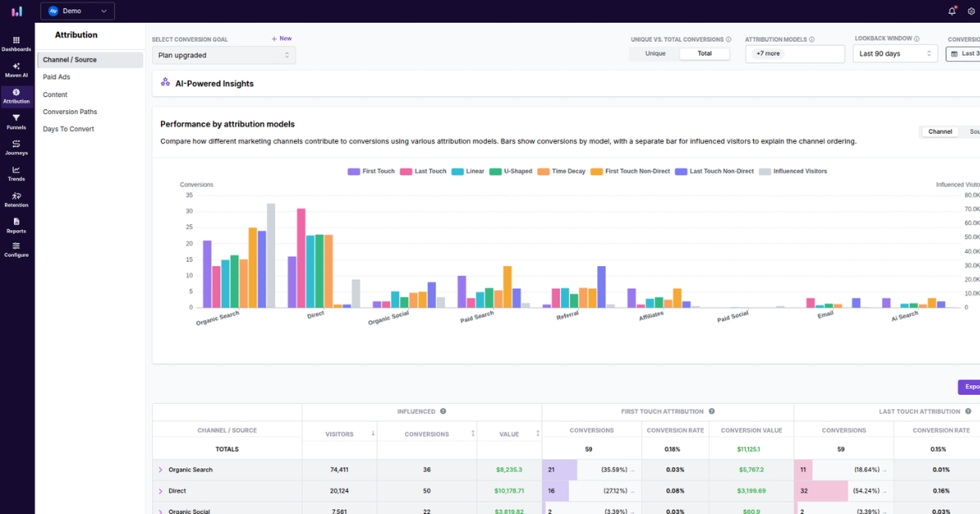This screenshot has width=980, height=514.
Task: Open the Lookback Window Last 90 days dropdown
Action: point(896,54)
